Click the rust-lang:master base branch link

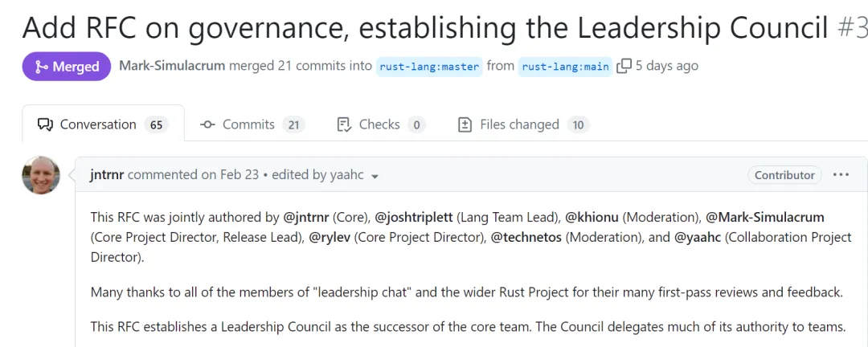[429, 67]
